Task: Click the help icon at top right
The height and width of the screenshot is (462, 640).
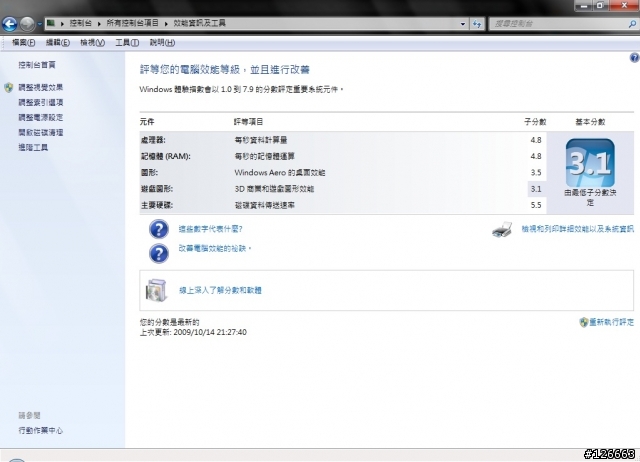Action: [x=634, y=58]
